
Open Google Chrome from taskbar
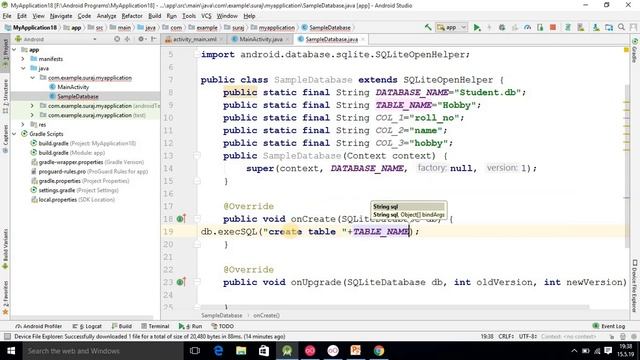coord(379,351)
